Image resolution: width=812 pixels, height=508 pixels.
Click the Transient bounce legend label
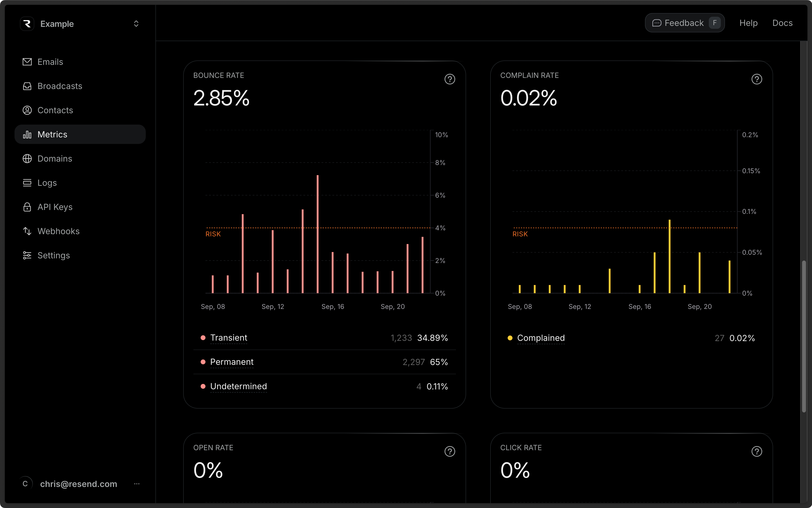pyautogui.click(x=229, y=338)
